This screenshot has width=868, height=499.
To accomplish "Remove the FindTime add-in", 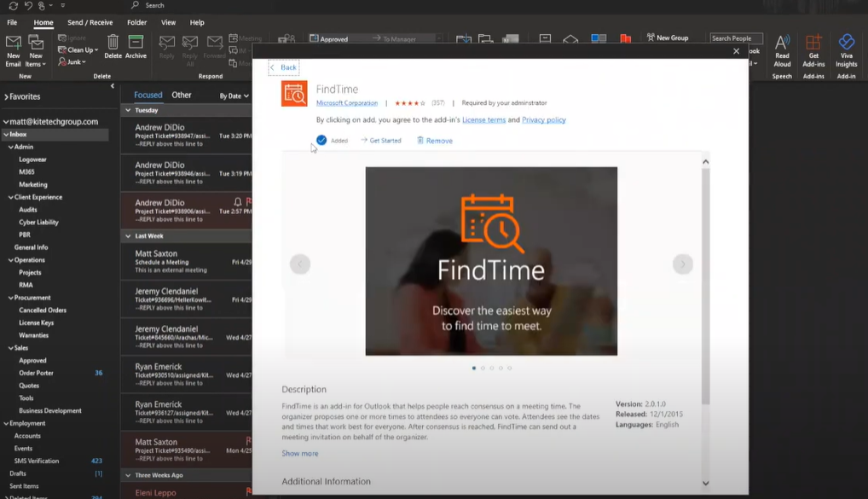I will tap(435, 141).
